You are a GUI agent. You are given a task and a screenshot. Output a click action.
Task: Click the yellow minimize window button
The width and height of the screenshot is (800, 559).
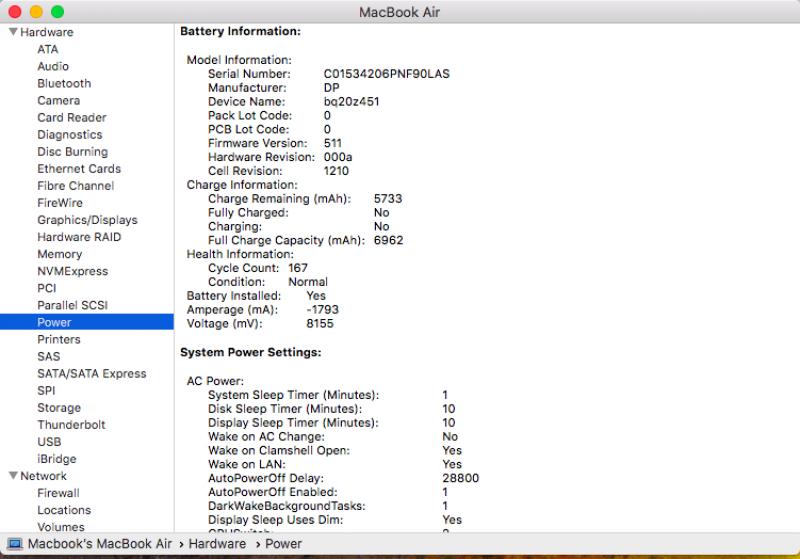[x=36, y=12]
